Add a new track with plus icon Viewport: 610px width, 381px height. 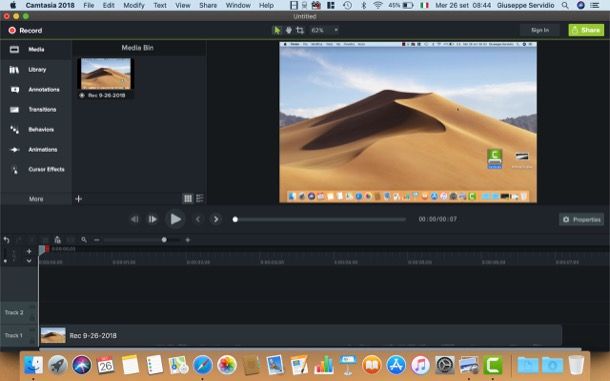[x=29, y=251]
